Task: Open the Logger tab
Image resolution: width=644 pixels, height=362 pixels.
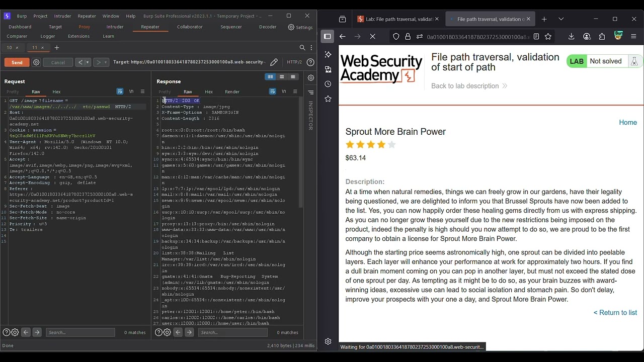Action: click(48, 36)
